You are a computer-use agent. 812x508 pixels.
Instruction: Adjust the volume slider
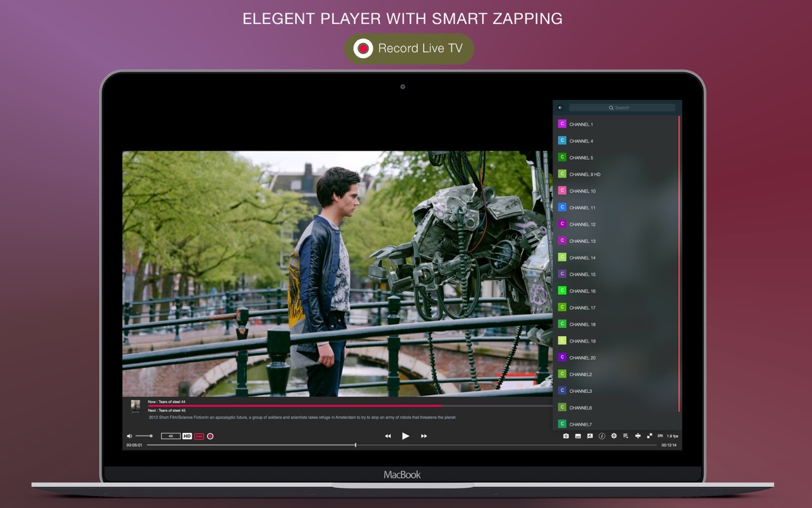[144, 436]
